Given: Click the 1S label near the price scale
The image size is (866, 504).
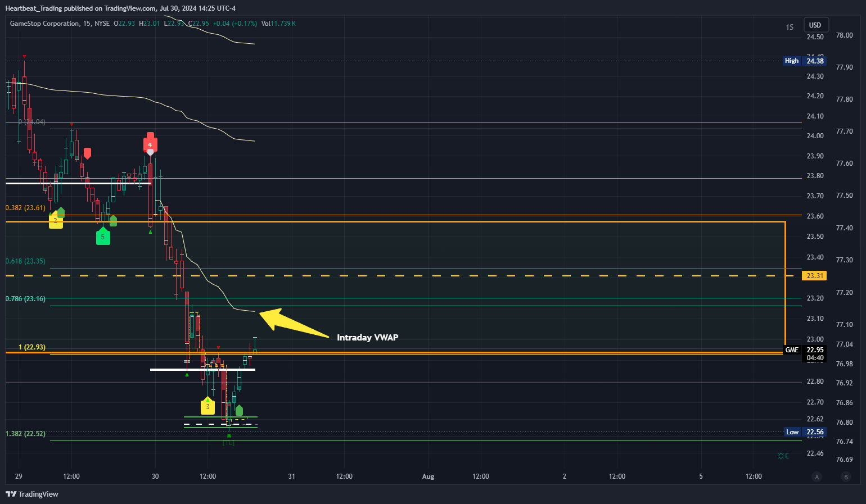Looking at the screenshot, I should click(790, 27).
